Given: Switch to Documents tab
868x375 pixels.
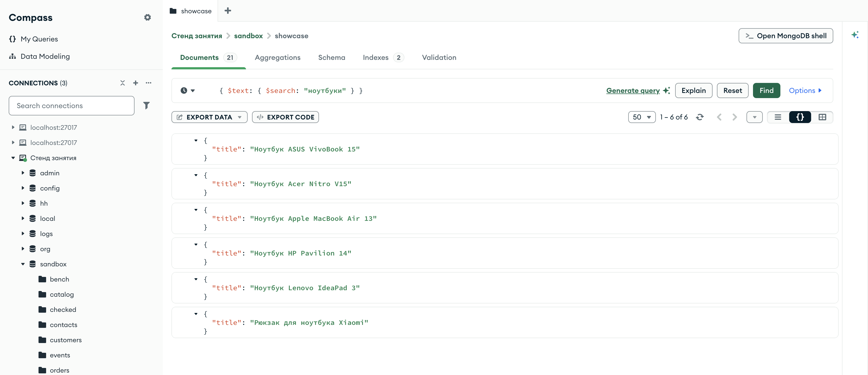Looking at the screenshot, I should point(209,57).
